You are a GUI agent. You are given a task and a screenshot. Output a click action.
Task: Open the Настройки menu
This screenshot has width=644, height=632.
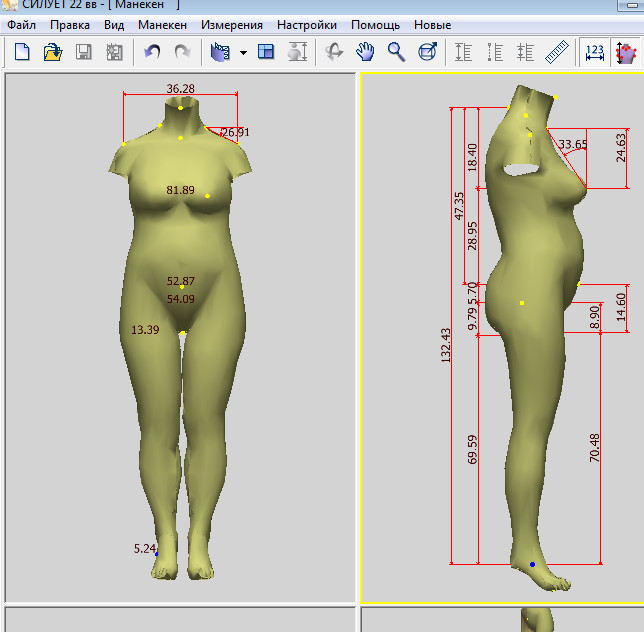(307, 24)
